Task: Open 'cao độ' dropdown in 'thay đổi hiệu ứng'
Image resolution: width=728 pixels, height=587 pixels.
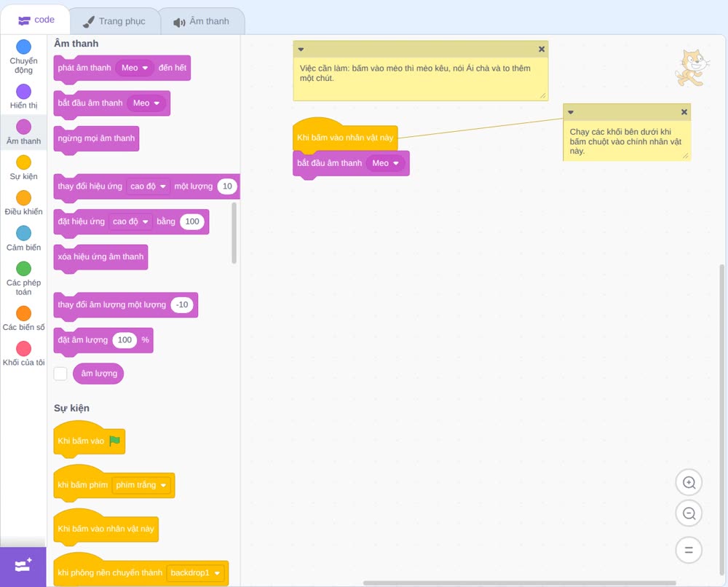Action: coord(148,186)
